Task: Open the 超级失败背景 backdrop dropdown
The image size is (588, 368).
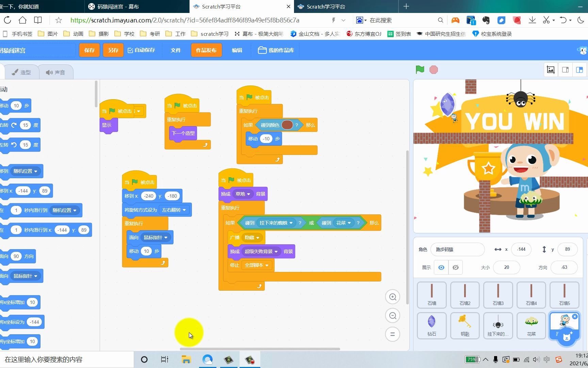Action: (261, 251)
